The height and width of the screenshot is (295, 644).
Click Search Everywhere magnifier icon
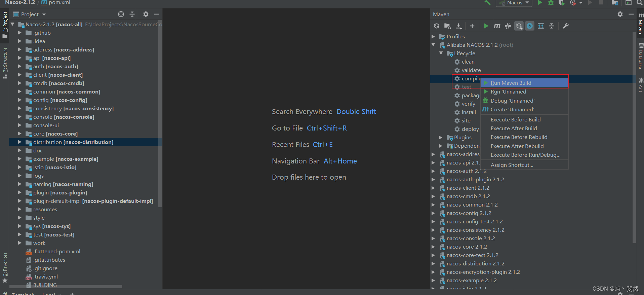pyautogui.click(x=640, y=3)
